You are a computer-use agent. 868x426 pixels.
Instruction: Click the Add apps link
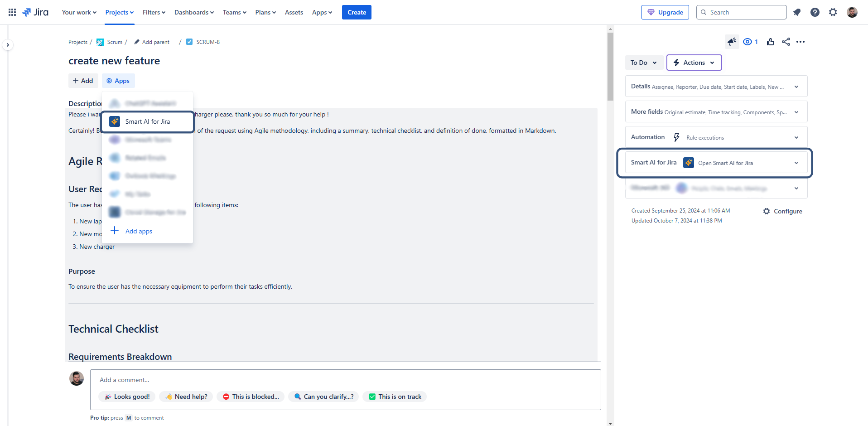[x=139, y=231]
